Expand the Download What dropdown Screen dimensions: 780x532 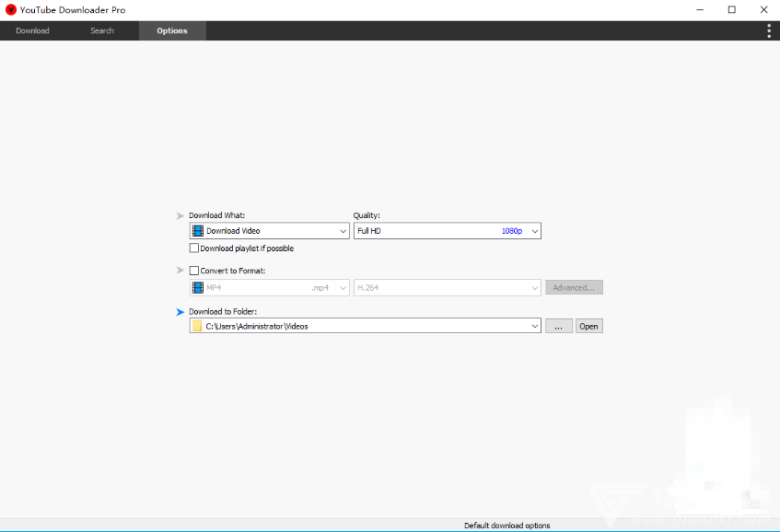coord(343,231)
